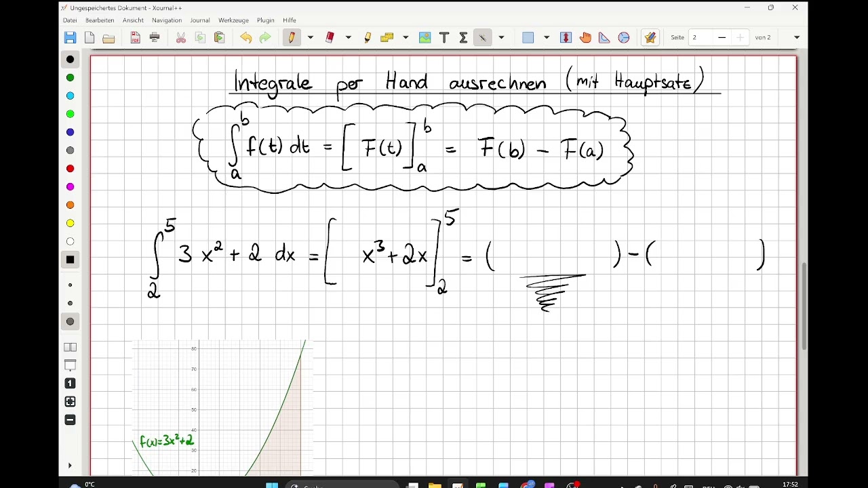This screenshot has width=868, height=488.
Task: Select the Text tool
Action: (x=444, y=38)
